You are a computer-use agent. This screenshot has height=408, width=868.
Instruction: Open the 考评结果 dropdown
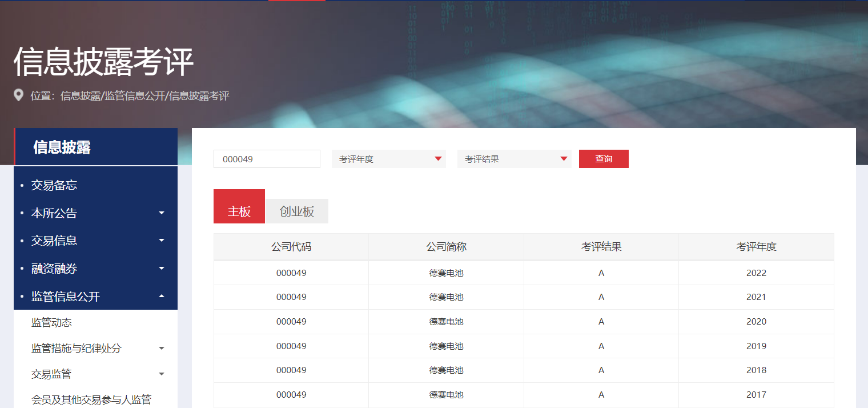pyautogui.click(x=514, y=159)
